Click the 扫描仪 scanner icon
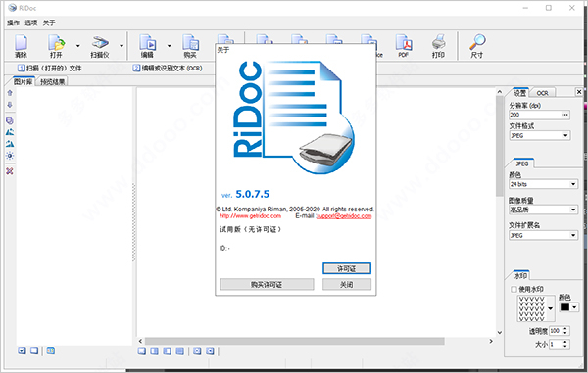 [x=100, y=46]
